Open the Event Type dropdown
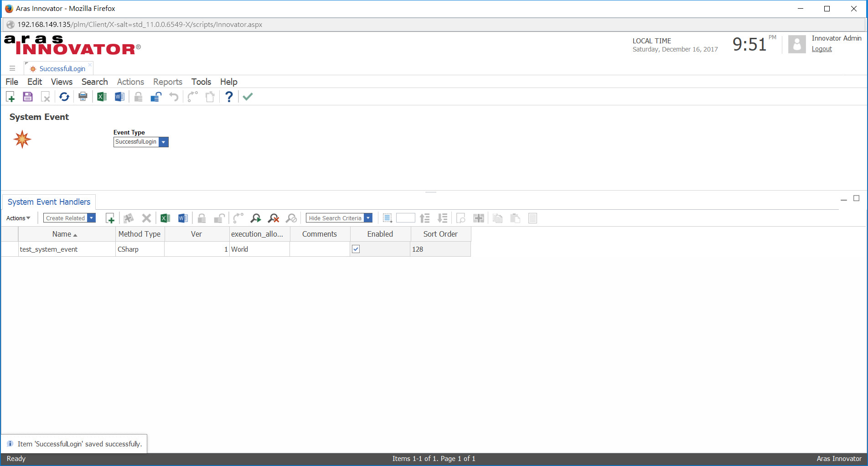Screen dimensions: 868x466 (x=164, y=142)
